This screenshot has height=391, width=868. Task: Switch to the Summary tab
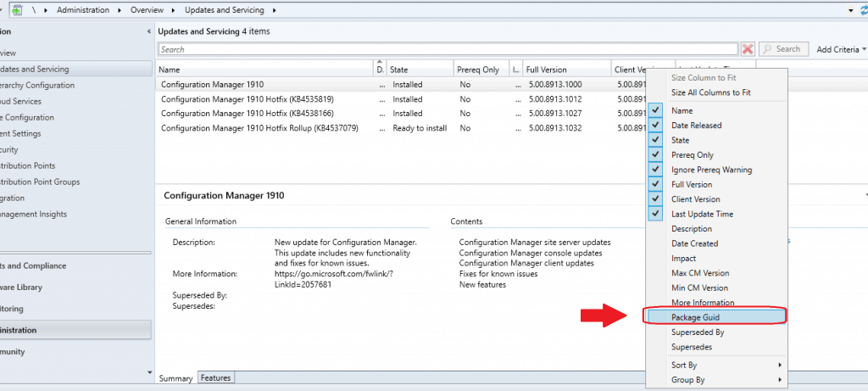tap(176, 378)
